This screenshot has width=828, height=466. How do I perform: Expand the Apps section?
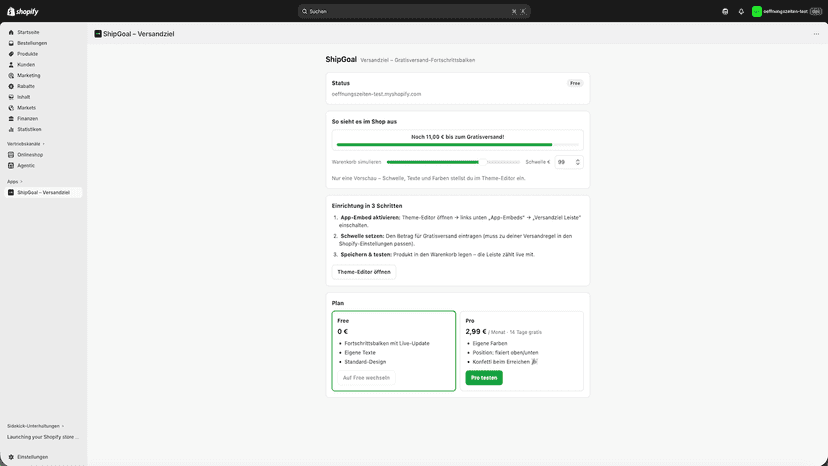[x=15, y=182]
